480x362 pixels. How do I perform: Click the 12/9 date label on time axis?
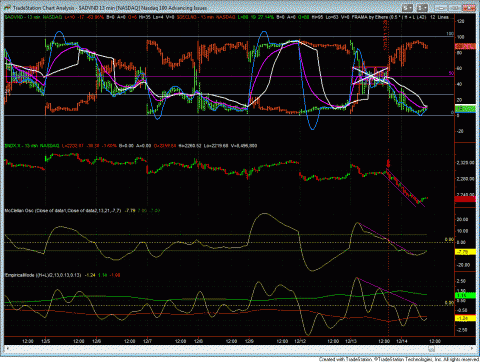pyautogui.click(x=249, y=341)
